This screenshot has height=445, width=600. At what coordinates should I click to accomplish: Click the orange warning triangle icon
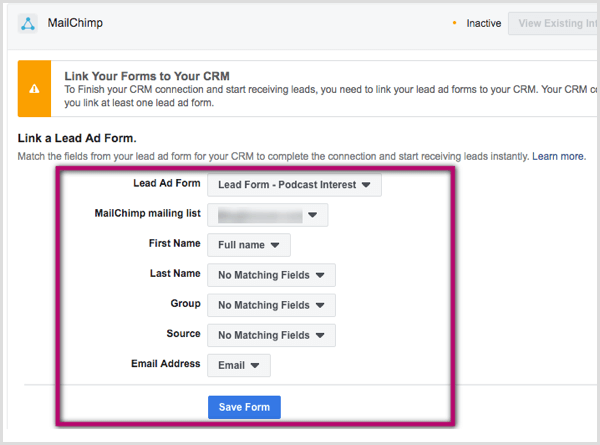[x=34, y=89]
